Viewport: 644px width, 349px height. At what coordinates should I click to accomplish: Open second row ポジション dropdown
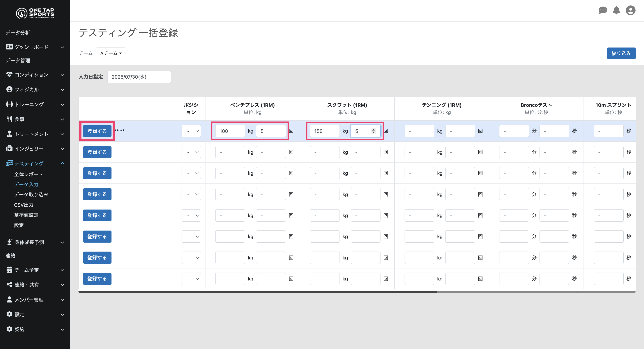[191, 152]
